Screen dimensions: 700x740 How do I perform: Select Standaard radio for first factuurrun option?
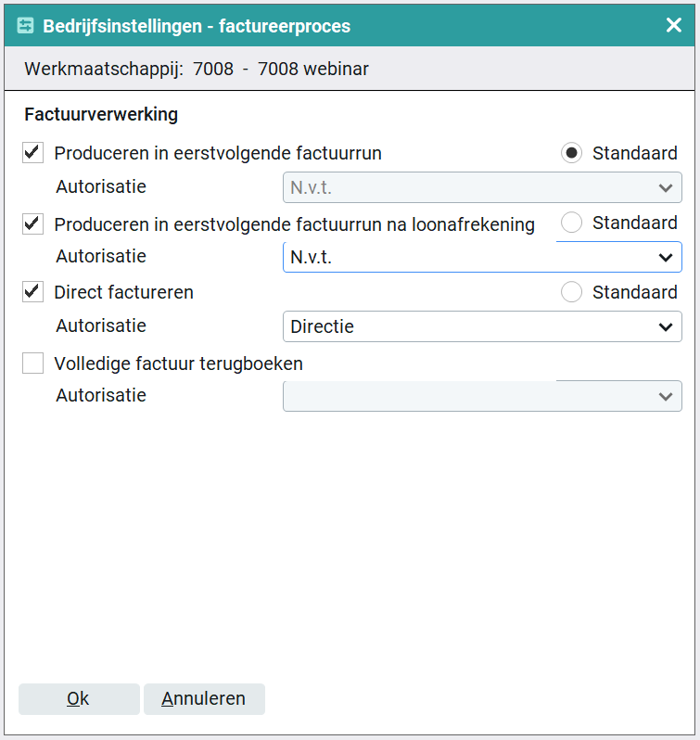[x=571, y=153]
